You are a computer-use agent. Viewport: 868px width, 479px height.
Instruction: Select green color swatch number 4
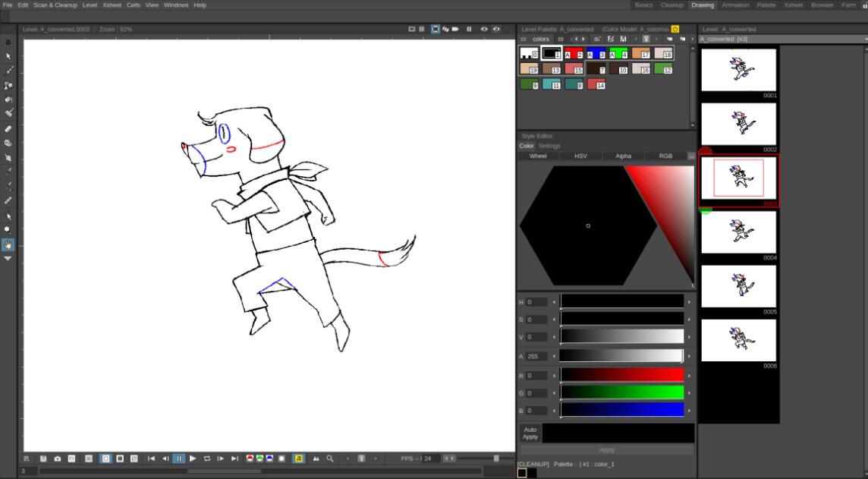click(618, 53)
